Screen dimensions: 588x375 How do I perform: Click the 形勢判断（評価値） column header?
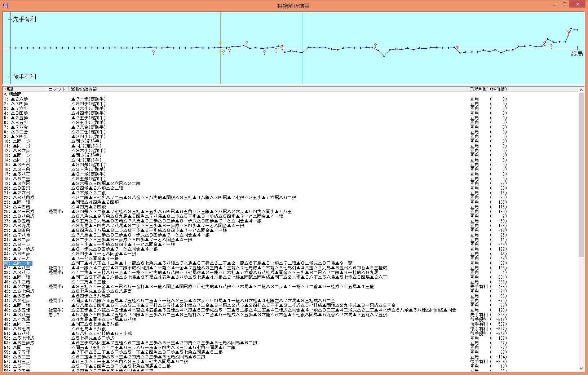488,89
